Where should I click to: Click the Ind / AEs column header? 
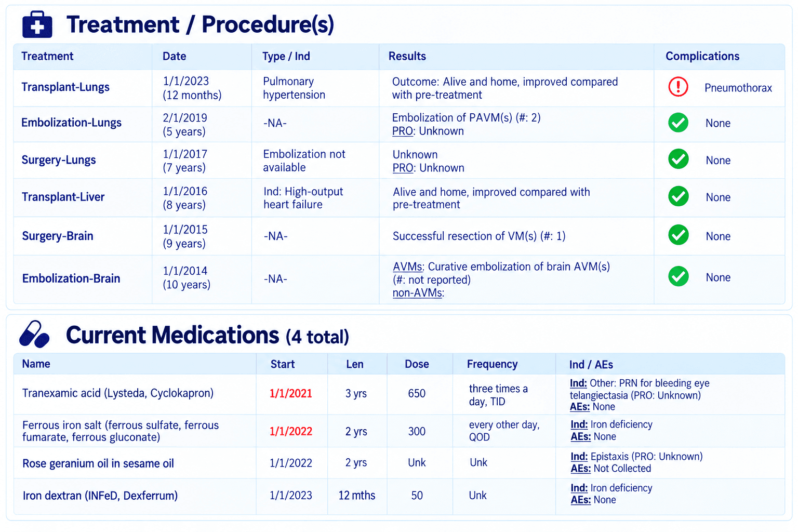pyautogui.click(x=591, y=365)
